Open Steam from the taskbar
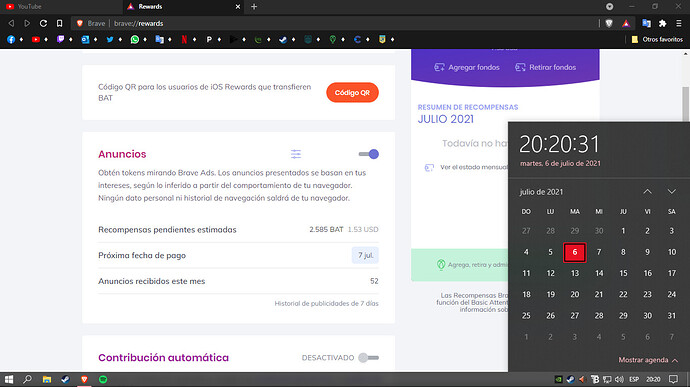This screenshot has width=690, height=387. pyautogui.click(x=65, y=380)
